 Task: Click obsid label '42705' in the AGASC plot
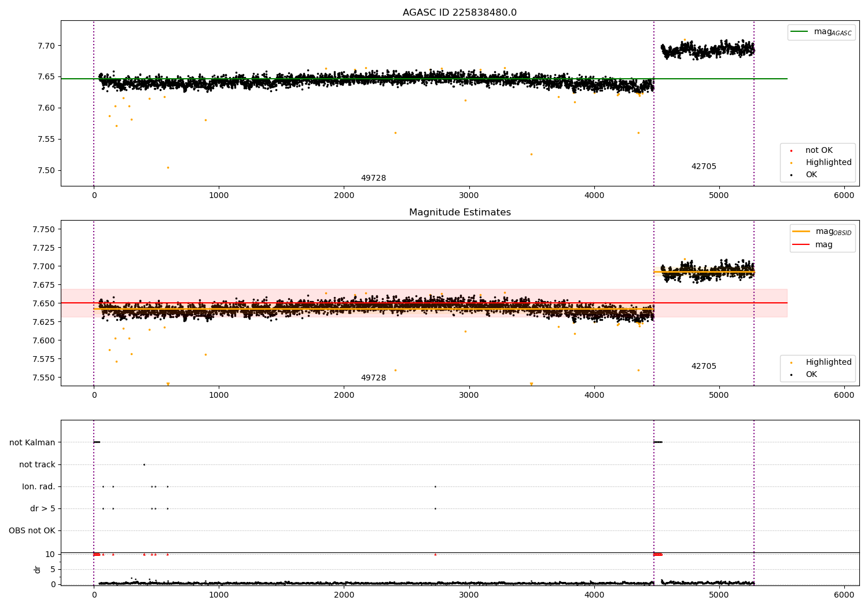[x=704, y=167]
